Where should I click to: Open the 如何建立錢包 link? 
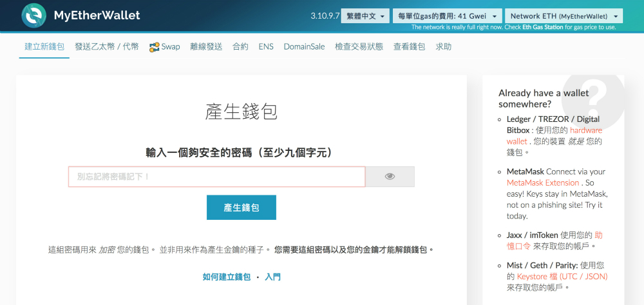pyautogui.click(x=227, y=277)
